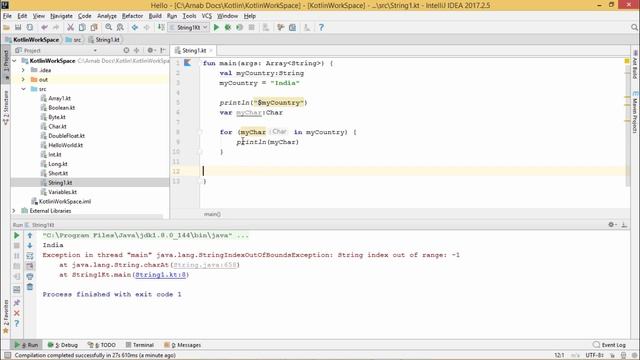Pin the Run tab with the pin icon

point(17,303)
